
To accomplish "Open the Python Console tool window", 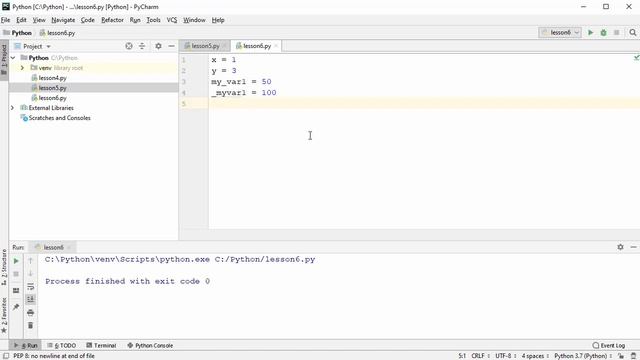I will [x=150, y=345].
